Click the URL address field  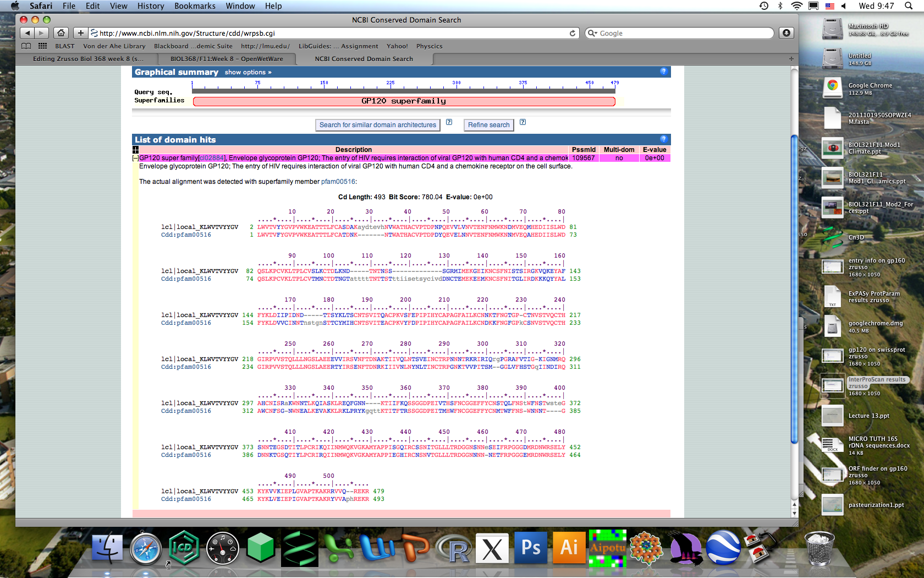click(330, 33)
